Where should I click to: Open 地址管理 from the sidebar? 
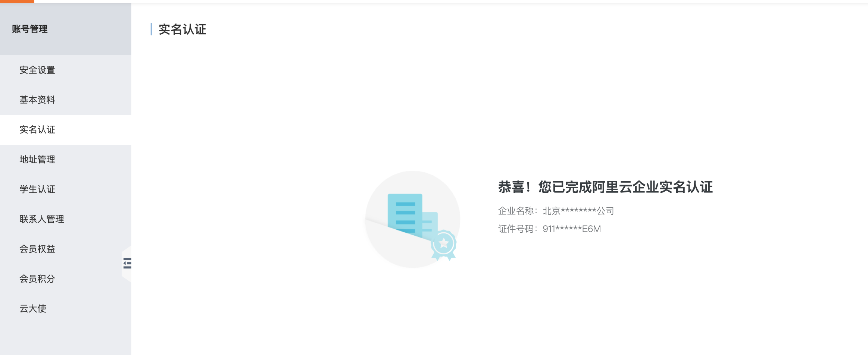pos(37,160)
